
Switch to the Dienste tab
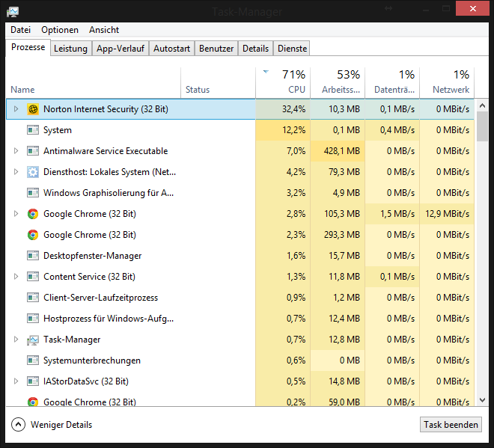click(x=292, y=49)
